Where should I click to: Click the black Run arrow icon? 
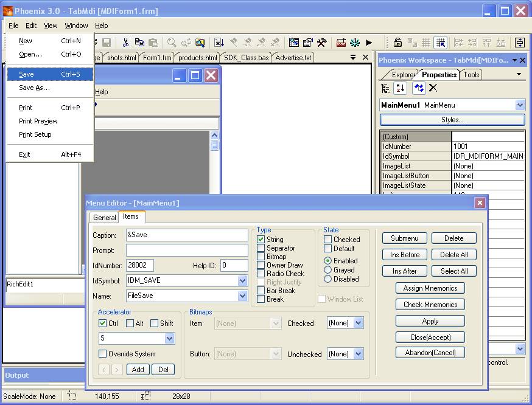point(369,43)
